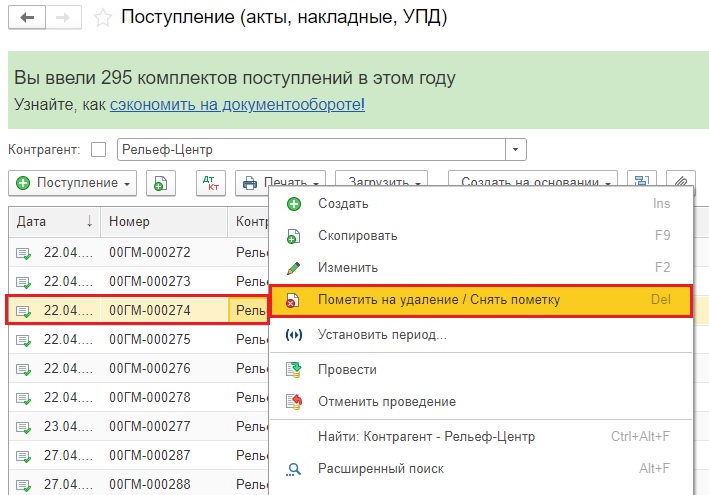Viewport: 709px width, 495px height.
Task: Add the page to favorites with star
Action: (x=102, y=18)
